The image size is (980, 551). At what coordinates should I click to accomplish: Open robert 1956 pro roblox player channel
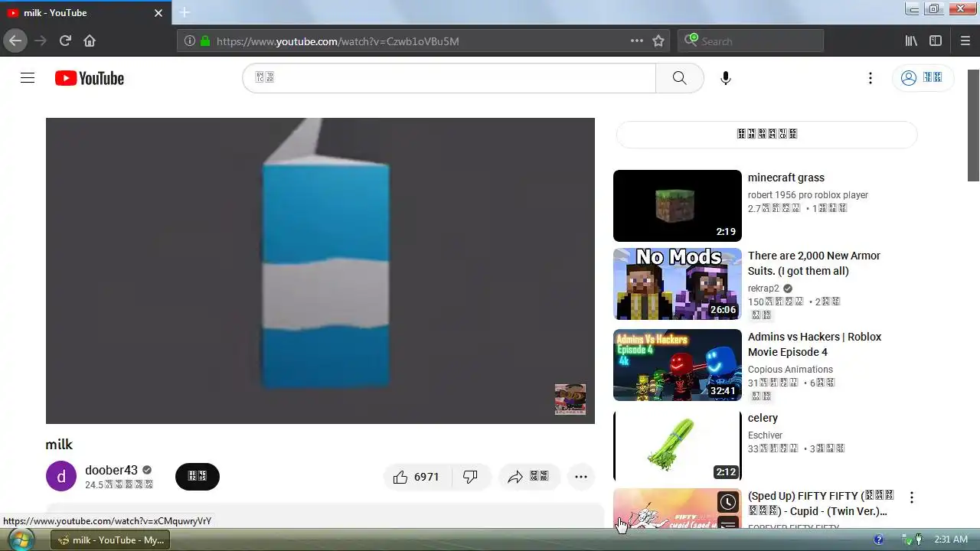click(x=808, y=195)
